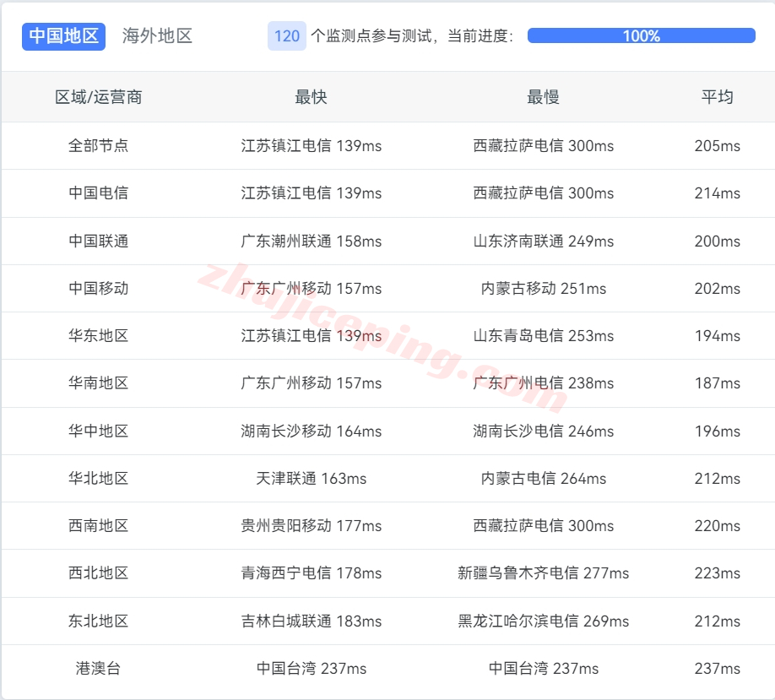Click slowest 中国台湾 237ms cell

(543, 669)
